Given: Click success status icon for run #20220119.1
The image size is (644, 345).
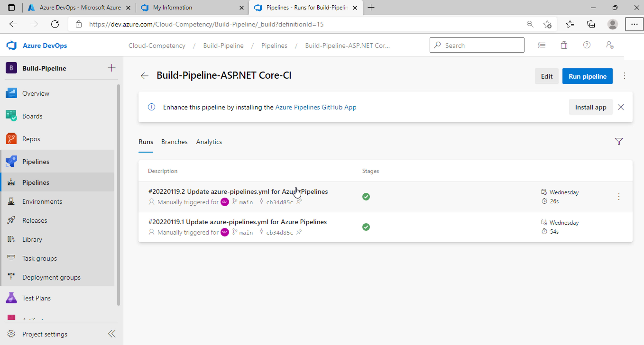Looking at the screenshot, I should 366,227.
